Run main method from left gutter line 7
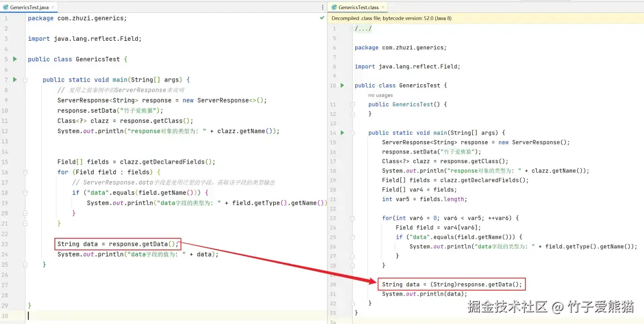The image size is (644, 324). click(x=15, y=79)
